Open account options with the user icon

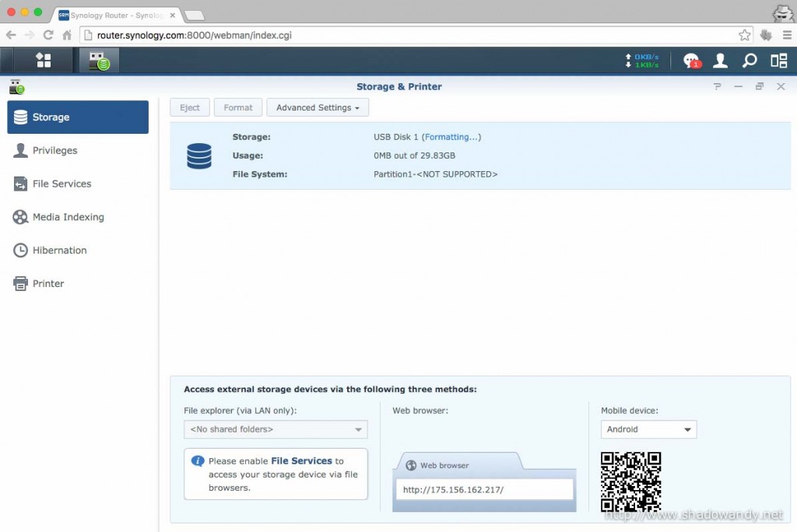point(720,60)
